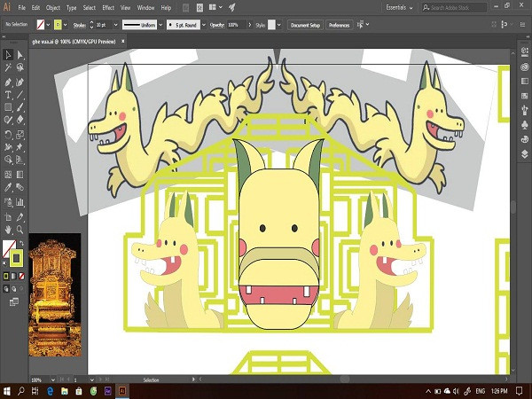Select the Zoom magnifier tool
Viewport: 532px width, 399px height.
click(x=20, y=230)
